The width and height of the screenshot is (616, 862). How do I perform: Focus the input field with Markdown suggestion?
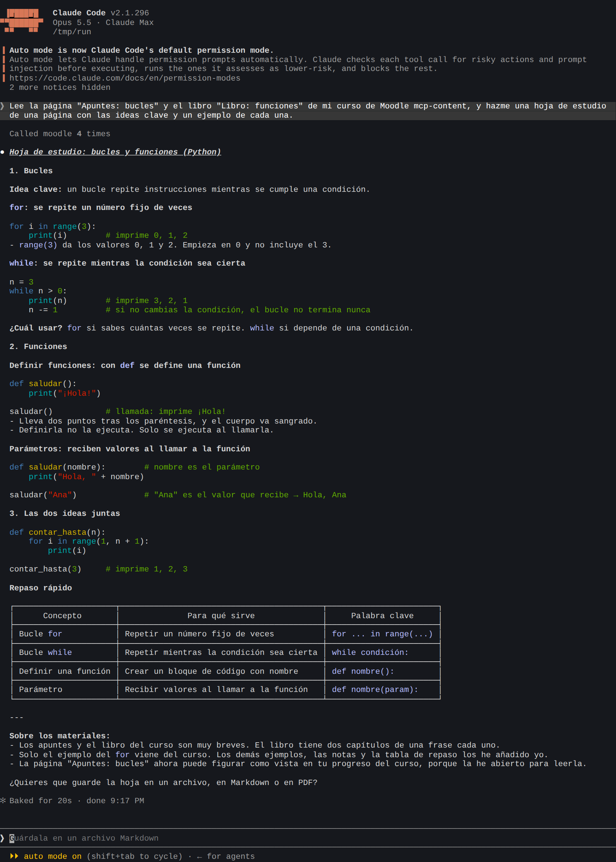click(x=308, y=838)
